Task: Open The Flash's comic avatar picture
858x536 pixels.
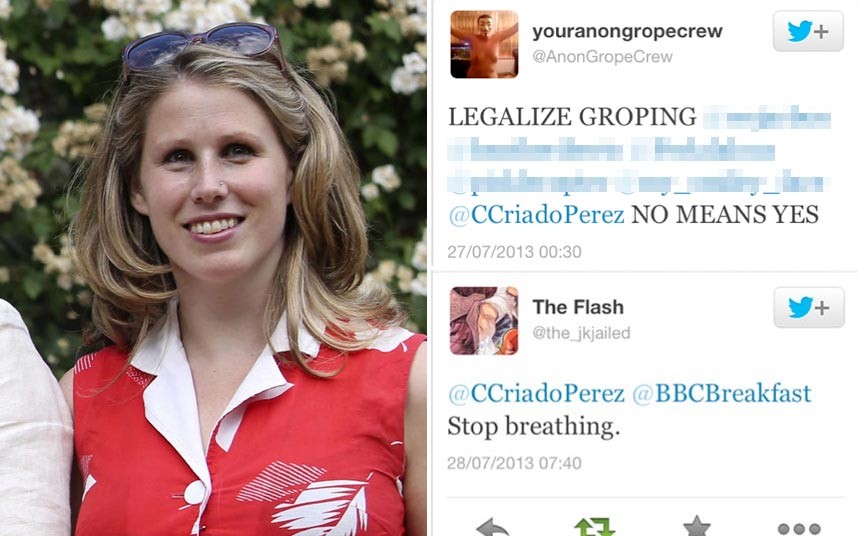Action: click(x=484, y=321)
